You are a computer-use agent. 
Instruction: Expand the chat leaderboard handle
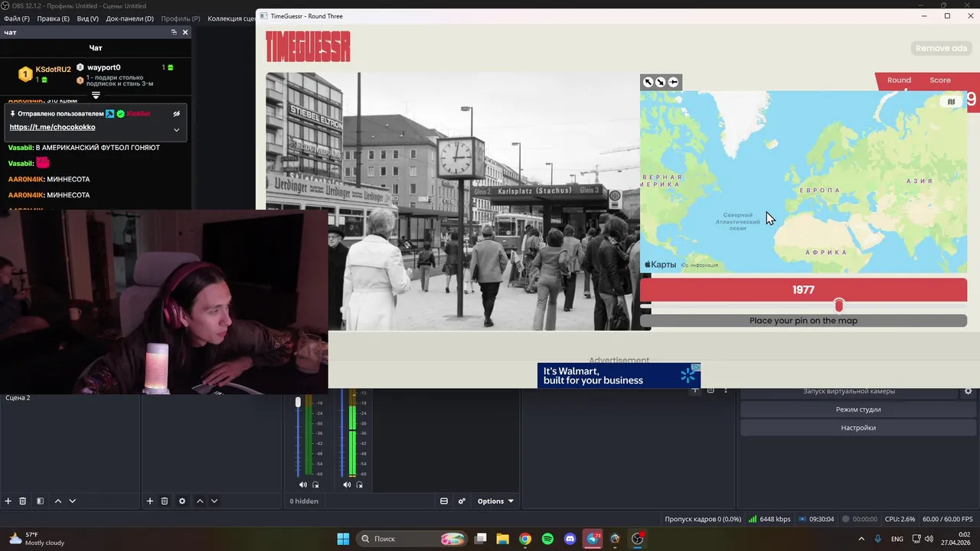pyautogui.click(x=96, y=96)
